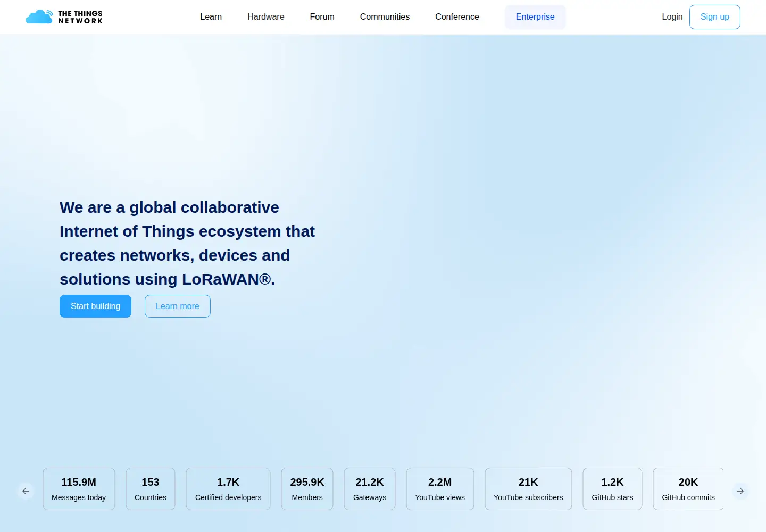Click the headline 'We are a global collaborative'

point(169,207)
